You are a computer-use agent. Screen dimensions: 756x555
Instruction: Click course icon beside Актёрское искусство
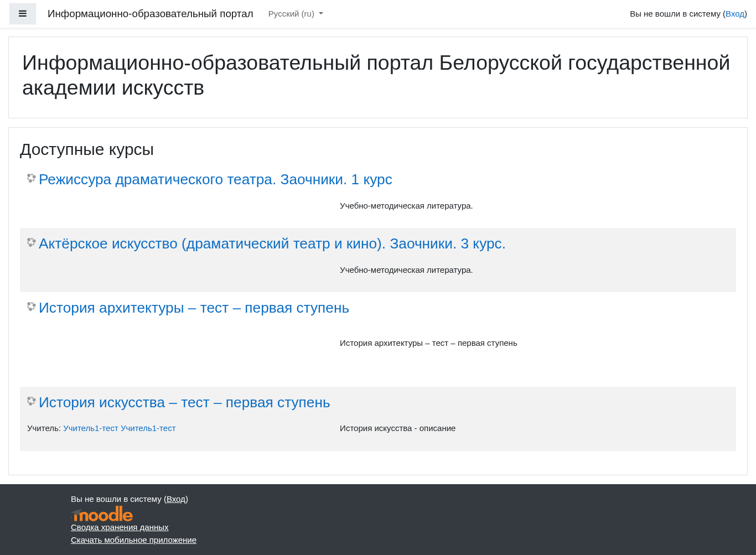point(32,242)
